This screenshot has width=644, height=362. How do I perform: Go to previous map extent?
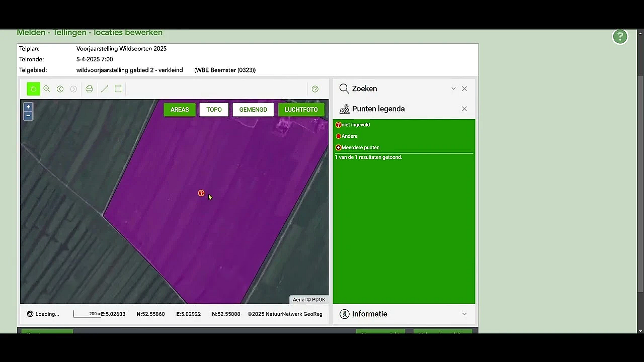(x=60, y=89)
